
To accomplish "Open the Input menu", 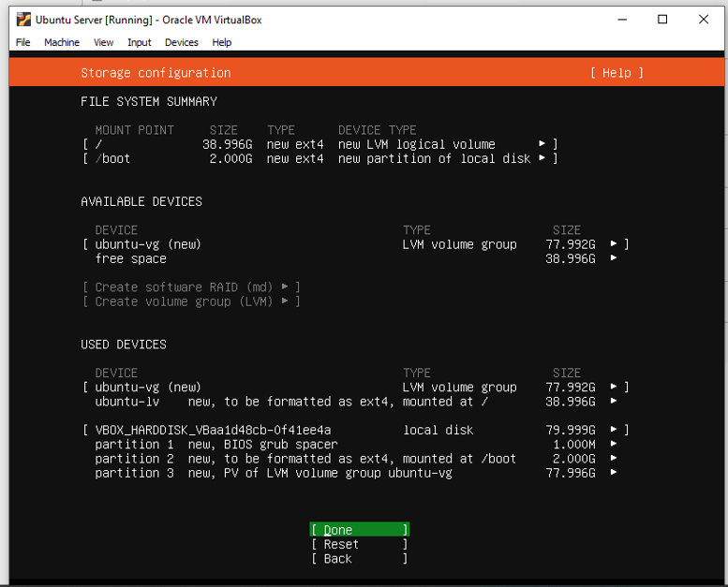I will pyautogui.click(x=140, y=42).
